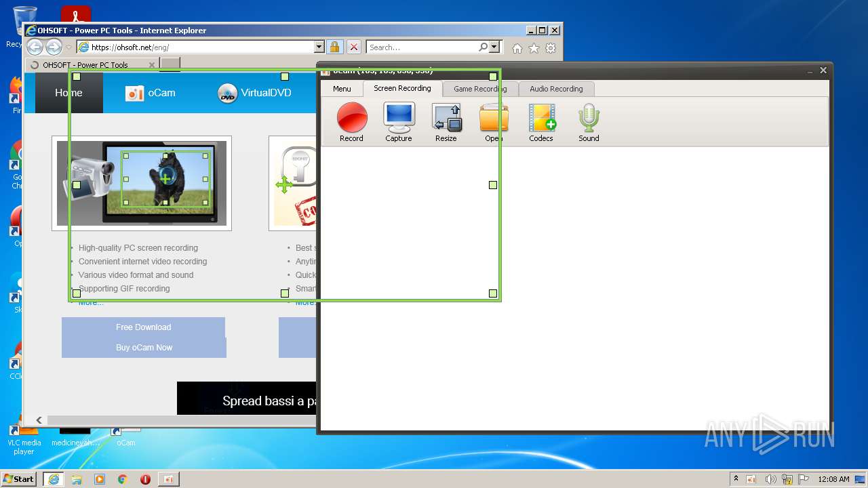This screenshot has width=868, height=488.
Task: Open the Action Center flag icon
Action: tap(803, 479)
